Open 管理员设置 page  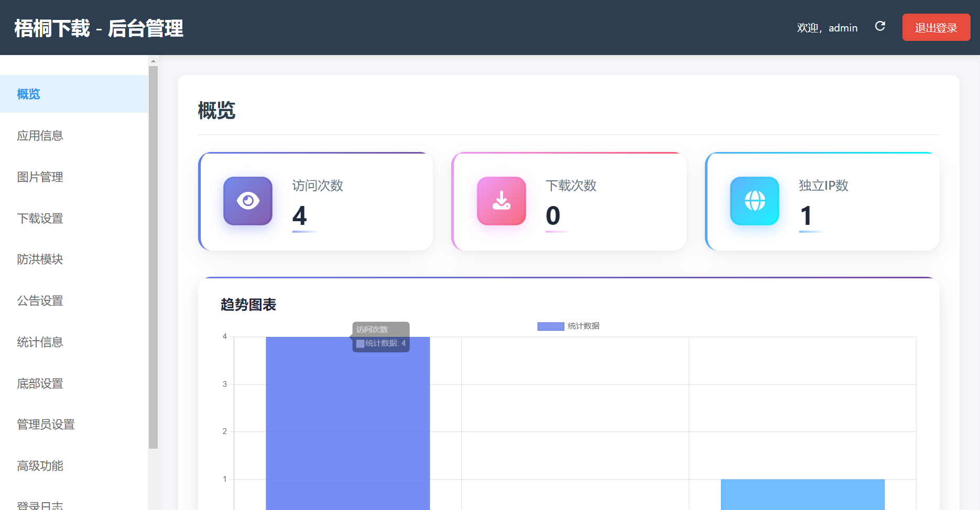coord(46,425)
